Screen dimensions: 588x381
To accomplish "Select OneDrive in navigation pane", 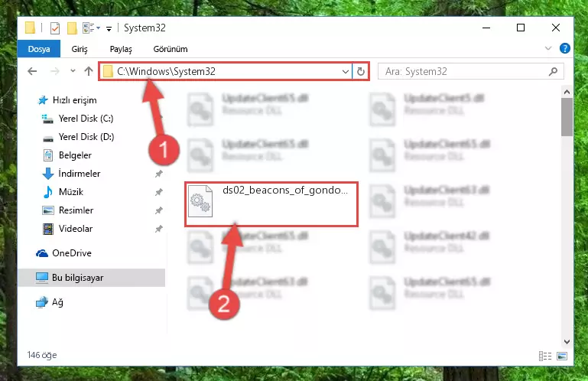I will (x=72, y=253).
